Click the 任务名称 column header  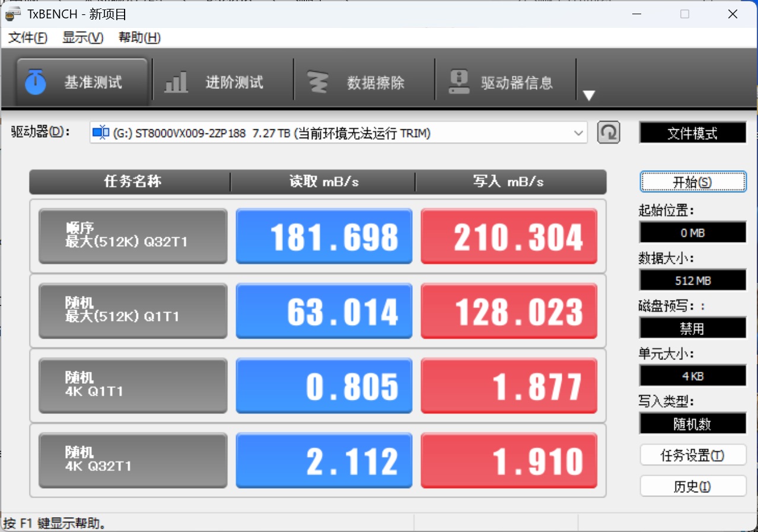coord(130,181)
